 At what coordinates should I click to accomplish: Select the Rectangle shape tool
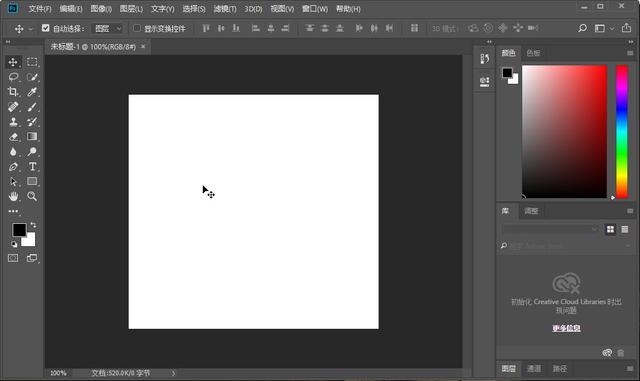coord(32,181)
